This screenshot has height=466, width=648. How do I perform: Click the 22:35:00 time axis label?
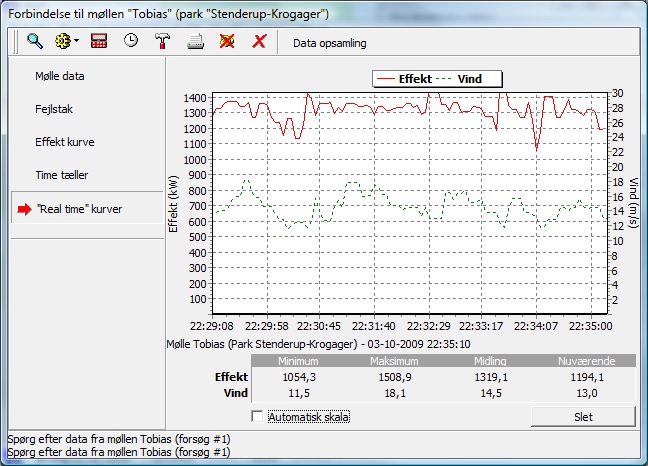(x=591, y=326)
